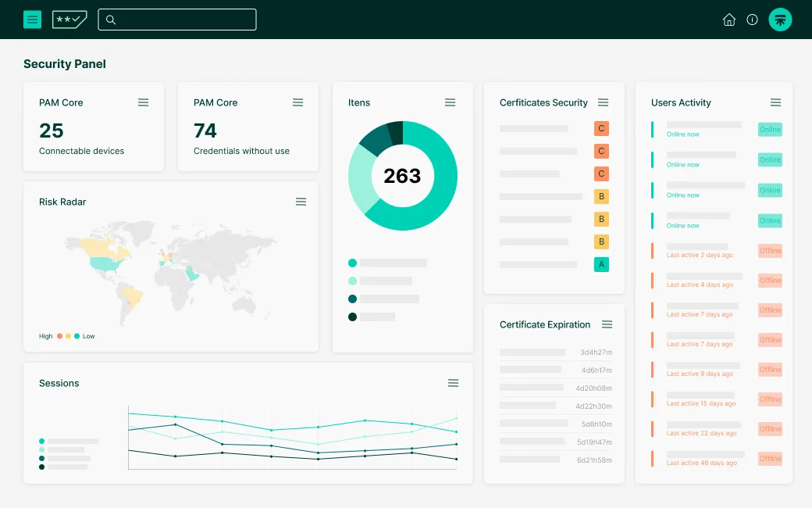The height and width of the screenshot is (508, 812).
Task: Open the Credentials without use widget menu
Action: pyautogui.click(x=297, y=102)
